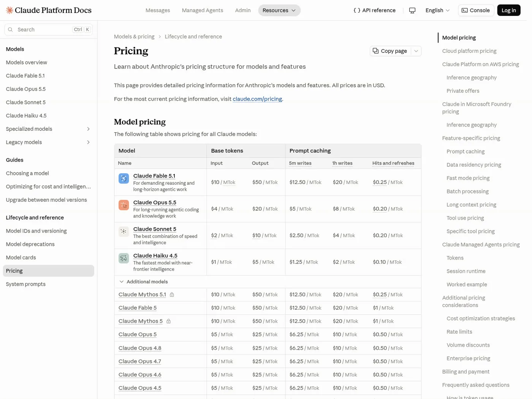Jump to Rate limits section

click(459, 332)
